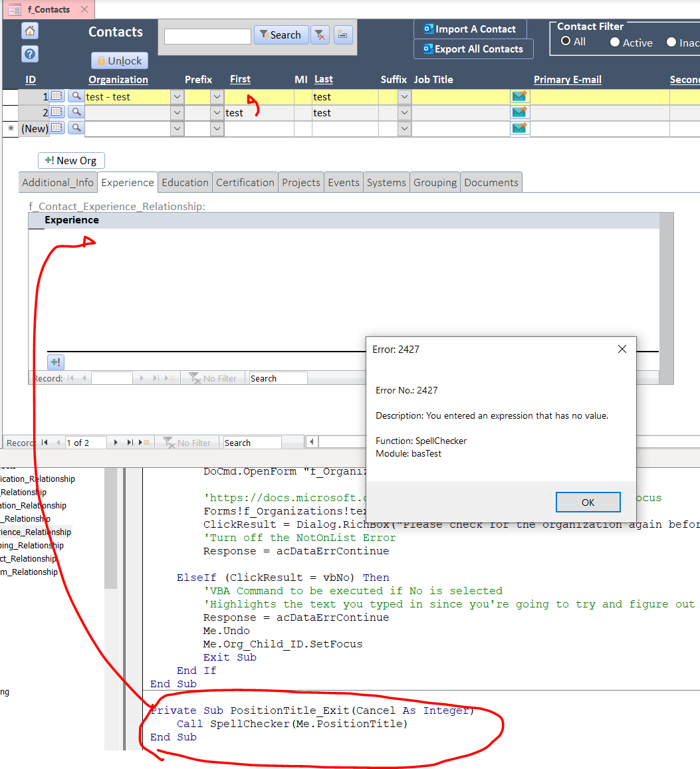Expand Prefix dropdown for contact 1
700x769 pixels.
click(217, 96)
